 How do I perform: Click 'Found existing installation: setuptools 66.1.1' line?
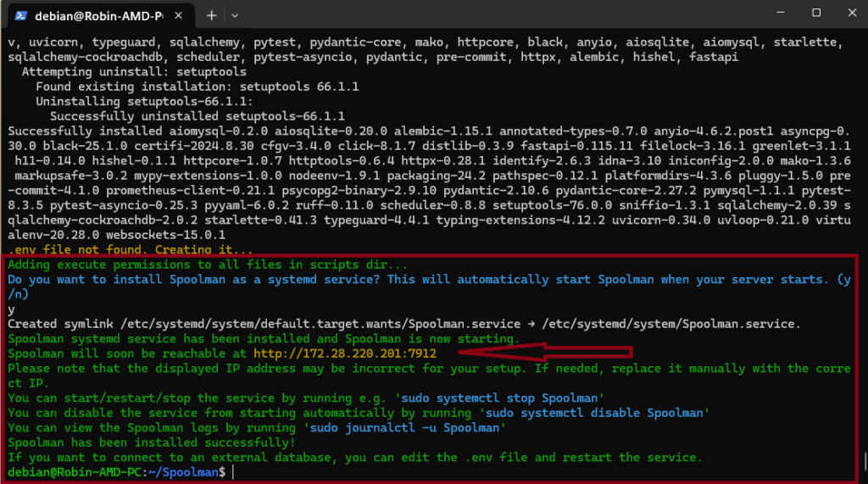click(197, 86)
